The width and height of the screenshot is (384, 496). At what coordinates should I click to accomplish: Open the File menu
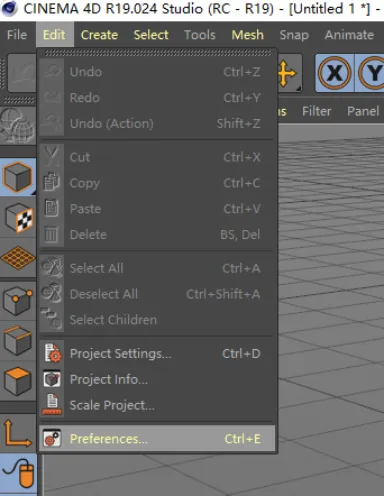click(x=17, y=35)
